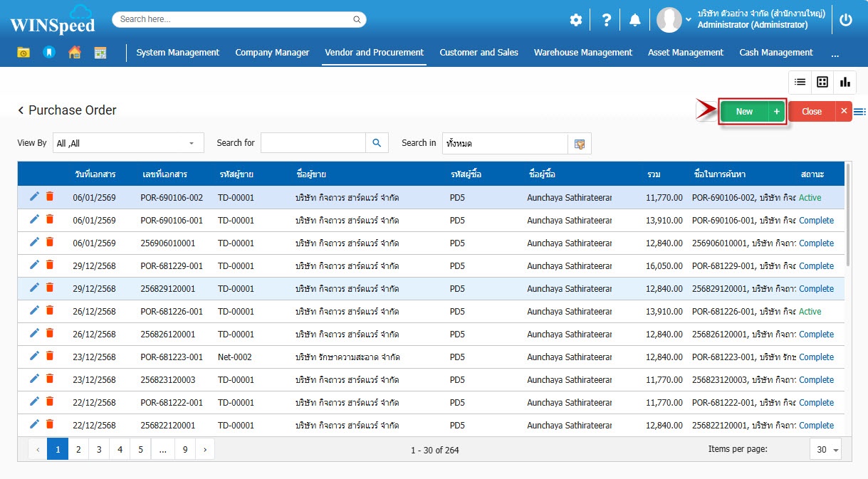This screenshot has width=868, height=479.
Task: Open the Warehouse Management menu
Action: point(582,53)
